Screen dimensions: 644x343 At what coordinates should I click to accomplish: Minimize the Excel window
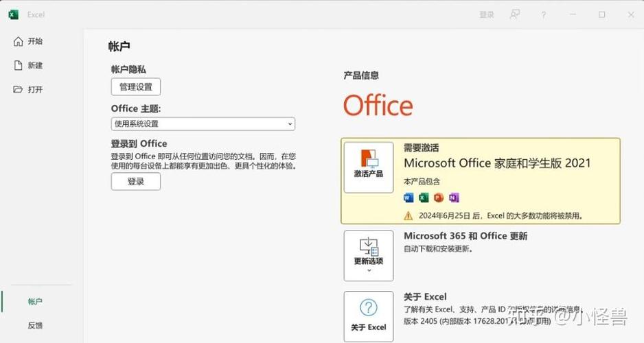click(573, 15)
